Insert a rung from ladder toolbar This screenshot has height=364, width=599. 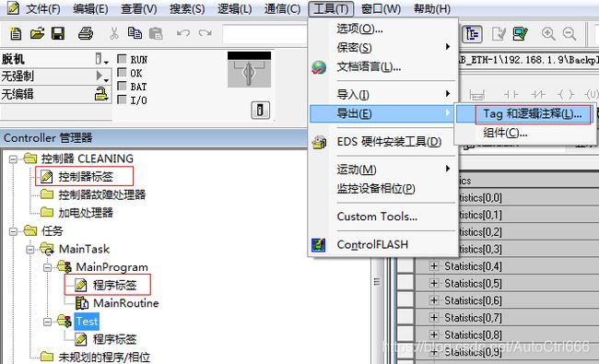476,94
